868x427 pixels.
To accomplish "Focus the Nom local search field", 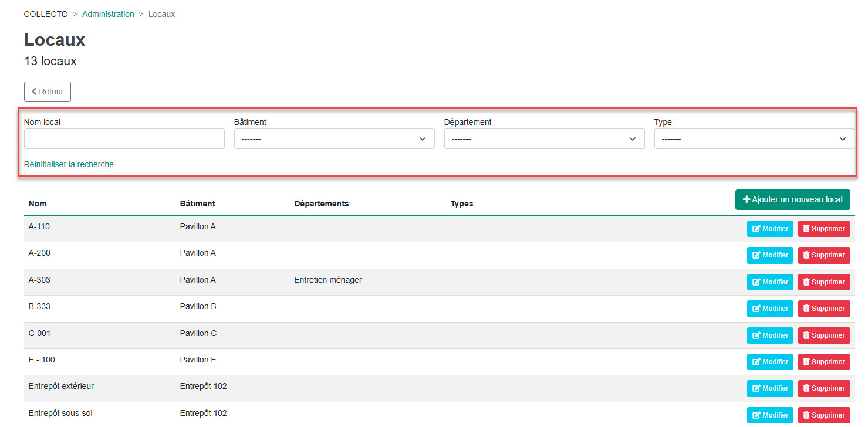I will click(124, 139).
